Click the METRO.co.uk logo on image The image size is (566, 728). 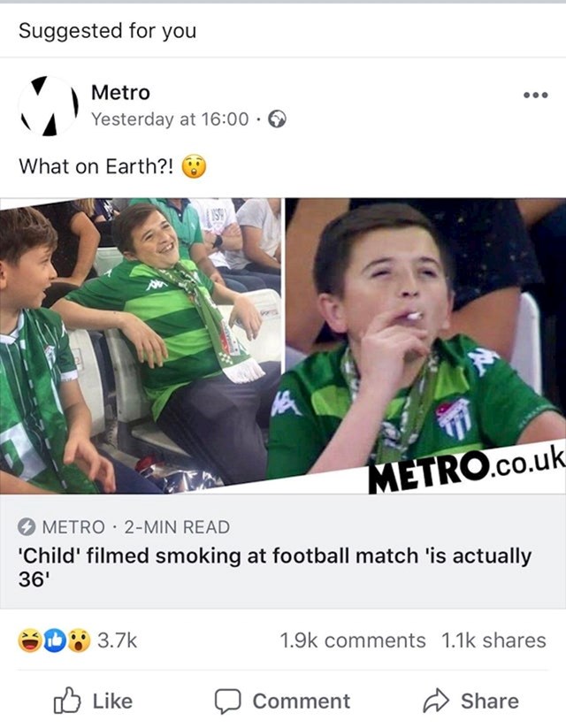pyautogui.click(x=466, y=471)
